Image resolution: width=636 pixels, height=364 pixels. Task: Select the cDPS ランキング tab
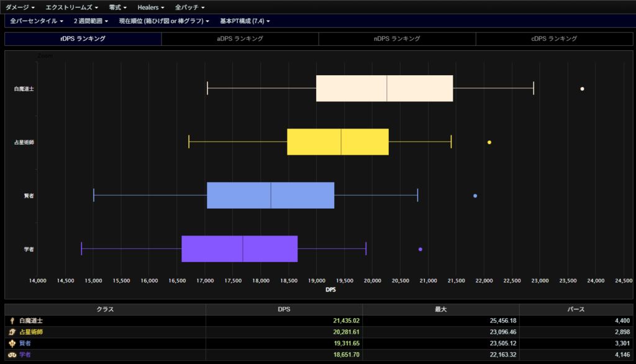click(554, 39)
